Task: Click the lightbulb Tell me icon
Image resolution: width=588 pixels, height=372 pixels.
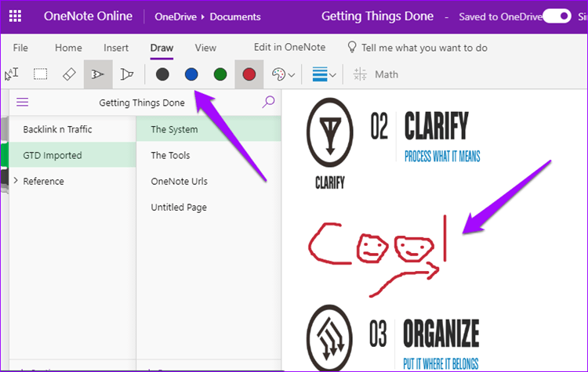Action: 352,47
